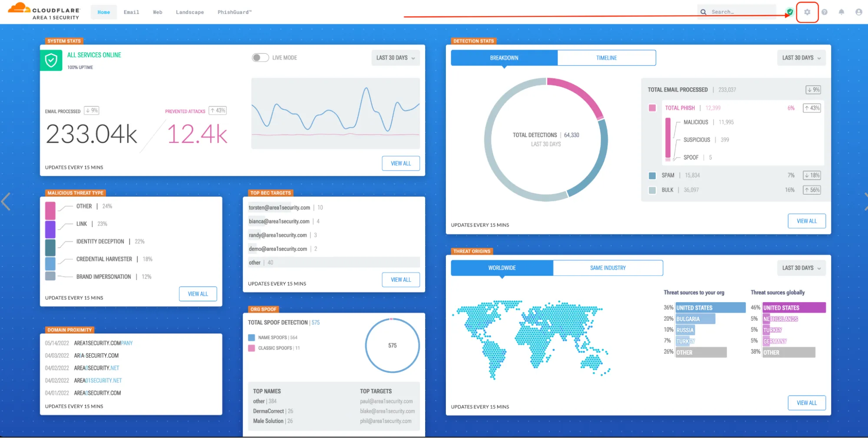Image resolution: width=868 pixels, height=438 pixels.
Task: Open the user account profile icon
Action: (858, 12)
